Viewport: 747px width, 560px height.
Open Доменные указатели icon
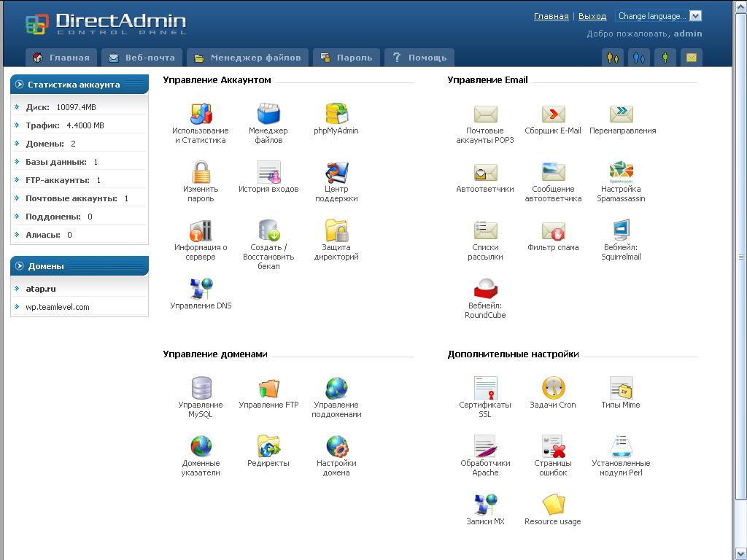201,446
